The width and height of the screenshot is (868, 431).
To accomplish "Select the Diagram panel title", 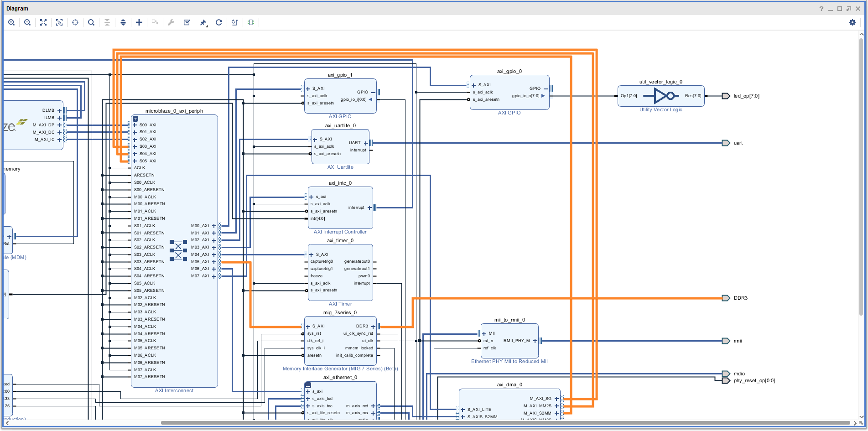I will 17,9.
